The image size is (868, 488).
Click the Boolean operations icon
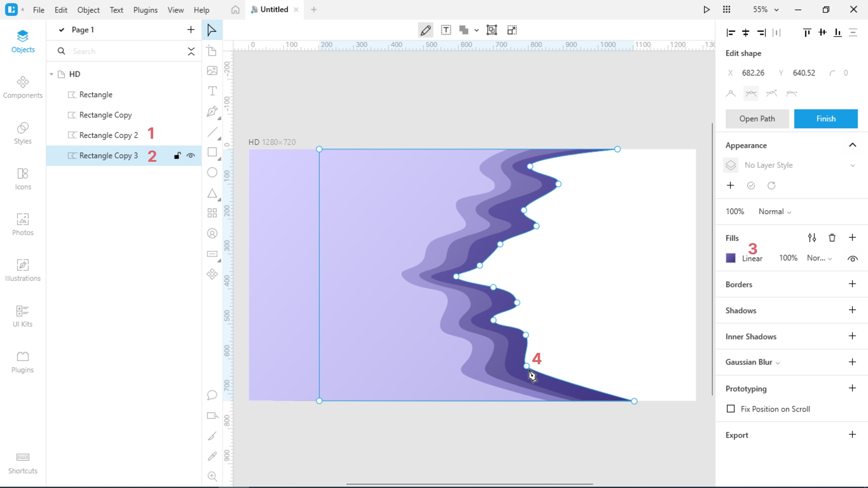pyautogui.click(x=464, y=30)
